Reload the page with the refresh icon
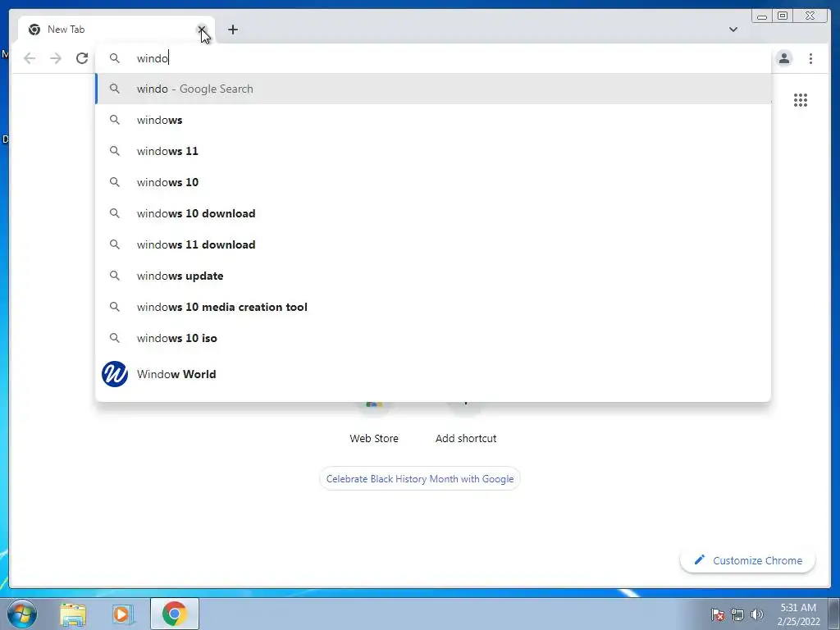 click(x=82, y=58)
